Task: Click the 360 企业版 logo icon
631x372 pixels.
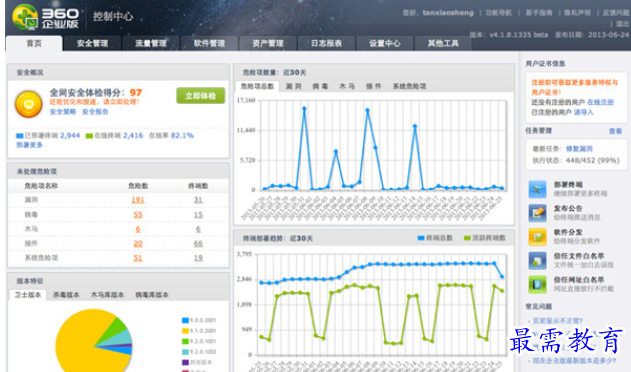Action: coord(25,17)
